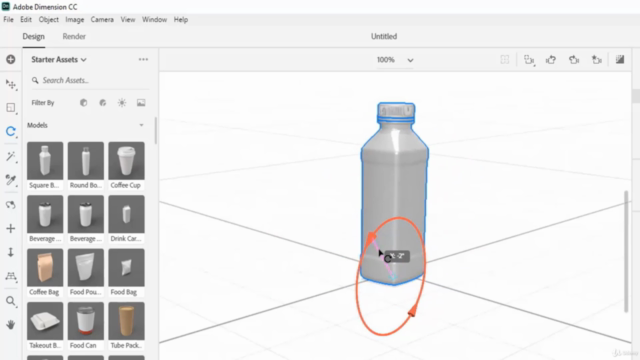Select the Zoom magnifier tool
This screenshot has width=640, height=360.
pyautogui.click(x=11, y=301)
